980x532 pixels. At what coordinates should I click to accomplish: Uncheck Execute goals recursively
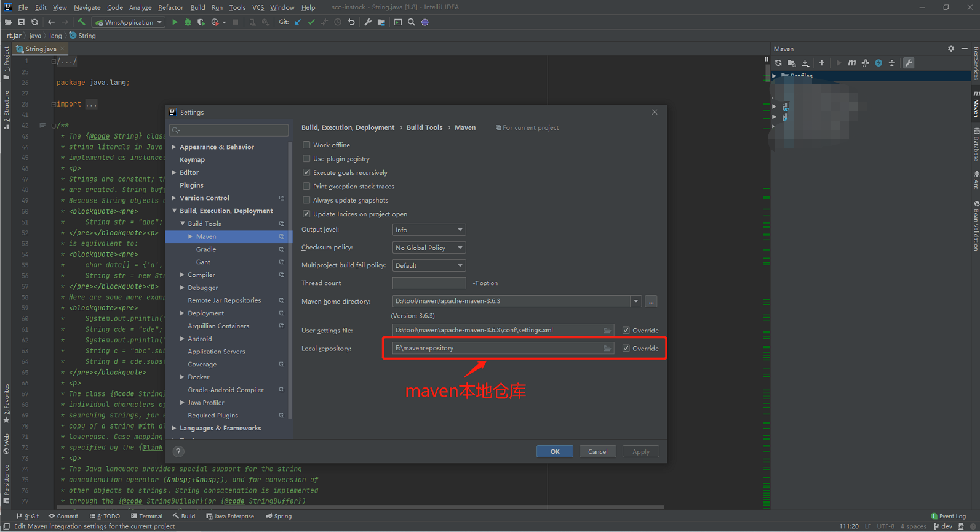(306, 172)
